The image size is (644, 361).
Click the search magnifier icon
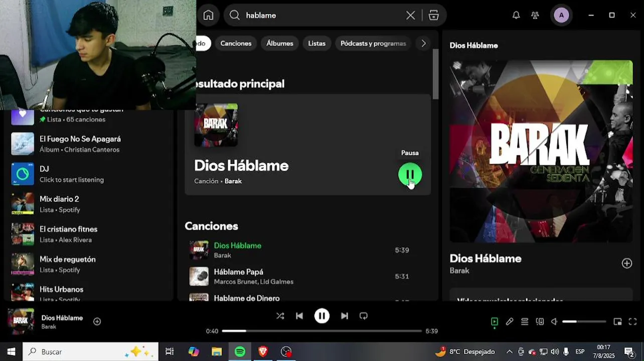235,15
